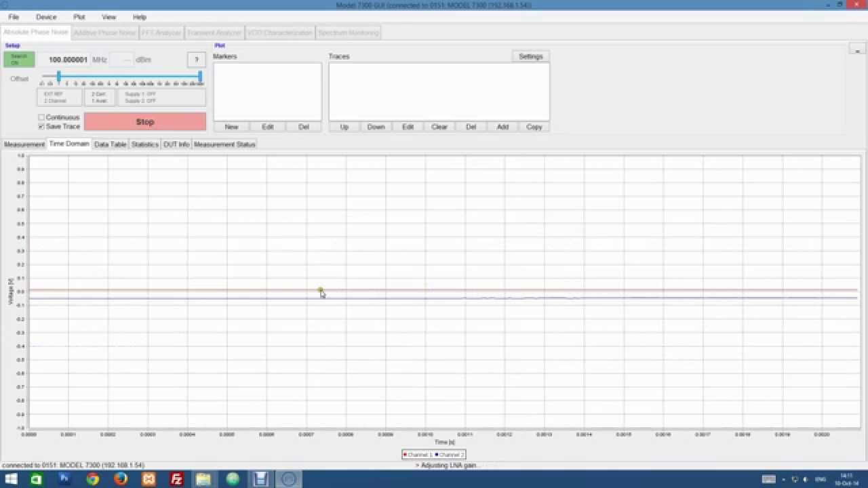The width and height of the screenshot is (868, 488).
Task: Move trace Up button
Action: pyautogui.click(x=344, y=127)
